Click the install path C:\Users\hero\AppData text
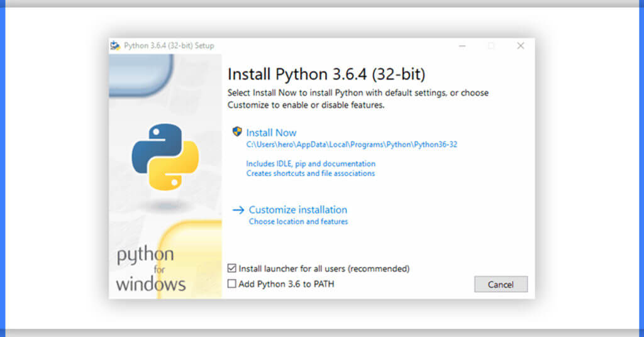Image resolution: width=644 pixels, height=337 pixels. pos(352,145)
